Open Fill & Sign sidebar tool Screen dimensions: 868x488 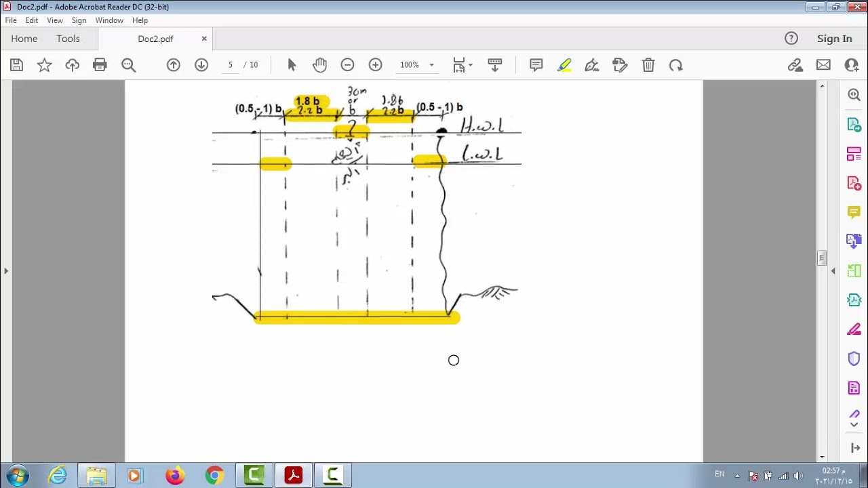[854, 329]
